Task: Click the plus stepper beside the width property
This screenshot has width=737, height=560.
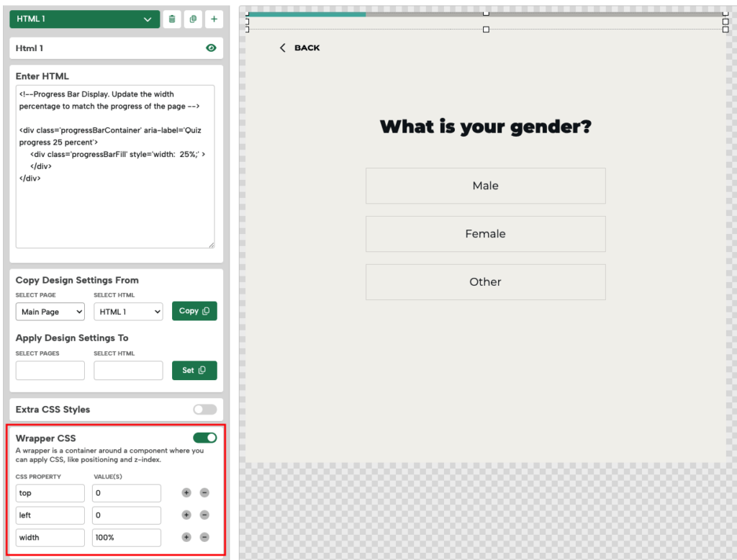Action: point(186,538)
